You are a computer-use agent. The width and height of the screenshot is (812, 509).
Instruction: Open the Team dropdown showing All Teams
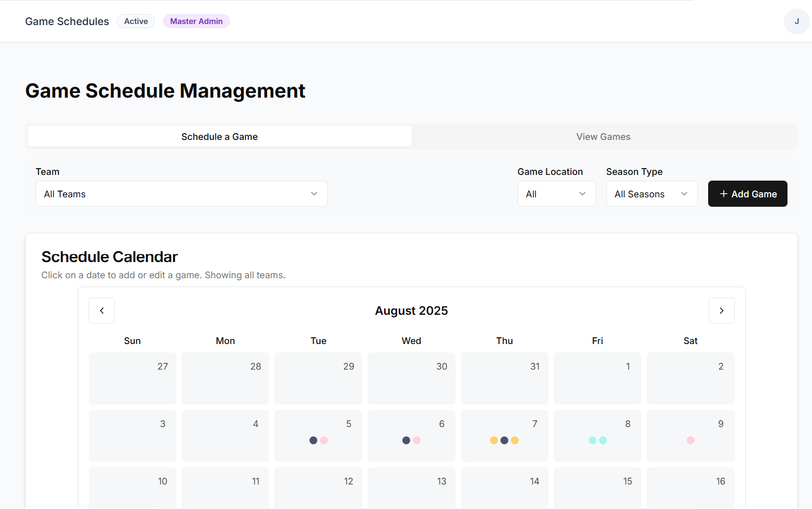[181, 194]
